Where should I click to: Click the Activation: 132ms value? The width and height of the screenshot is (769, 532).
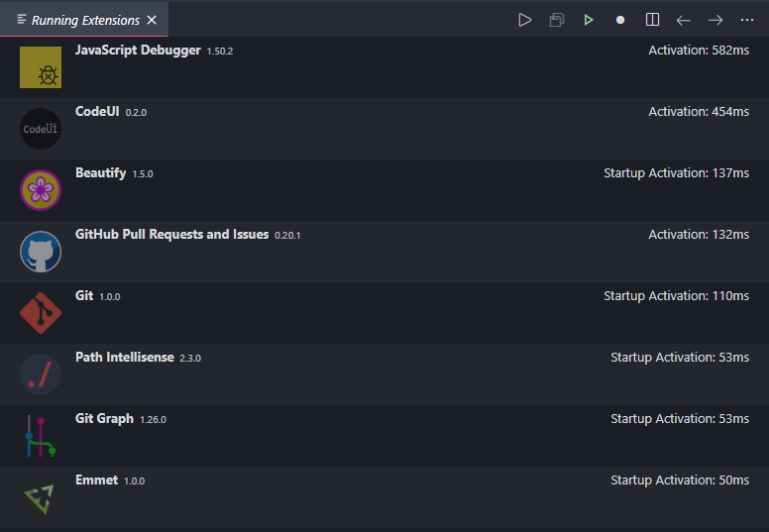coord(699,235)
